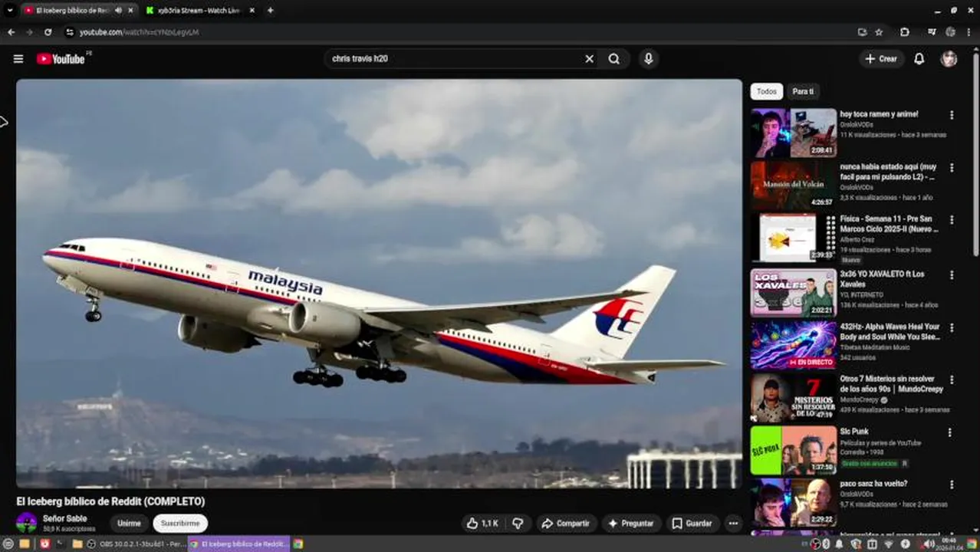
Task: View site information next to the URL
Action: tap(69, 32)
